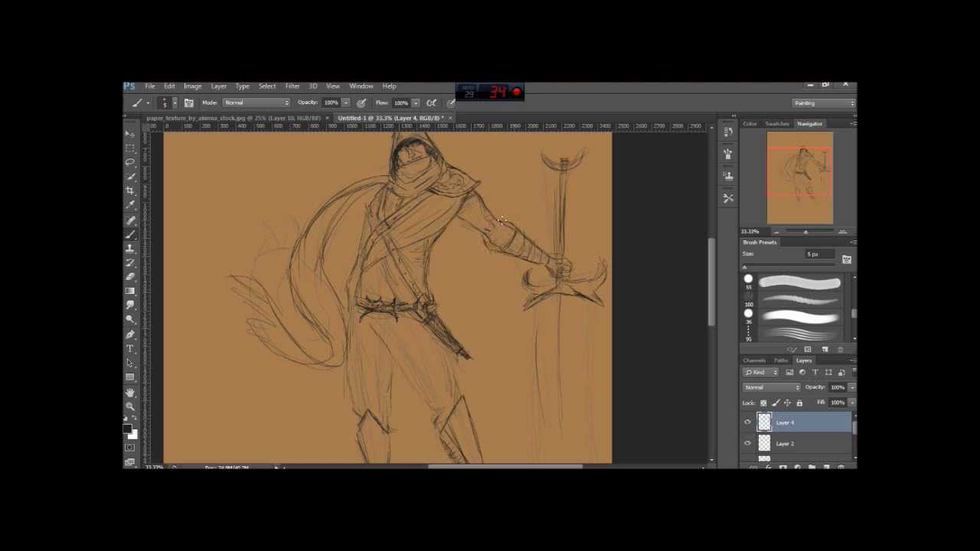The image size is (980, 551).
Task: Open the Brush Presets dock icon
Action: tap(728, 153)
